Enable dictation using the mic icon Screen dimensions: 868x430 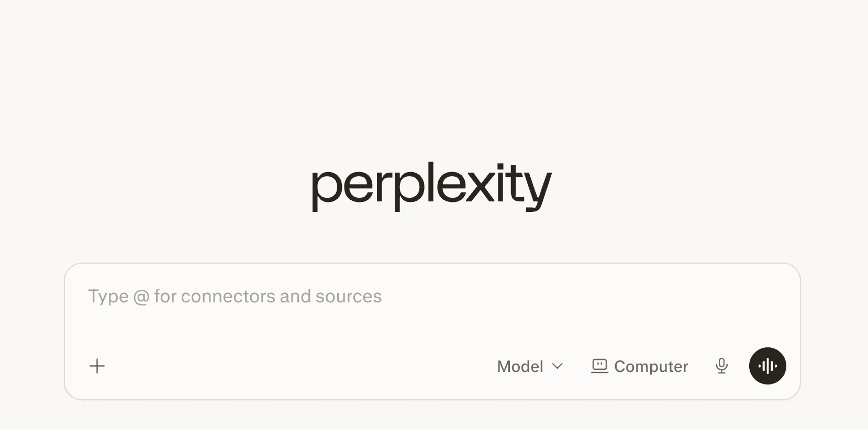(721, 366)
